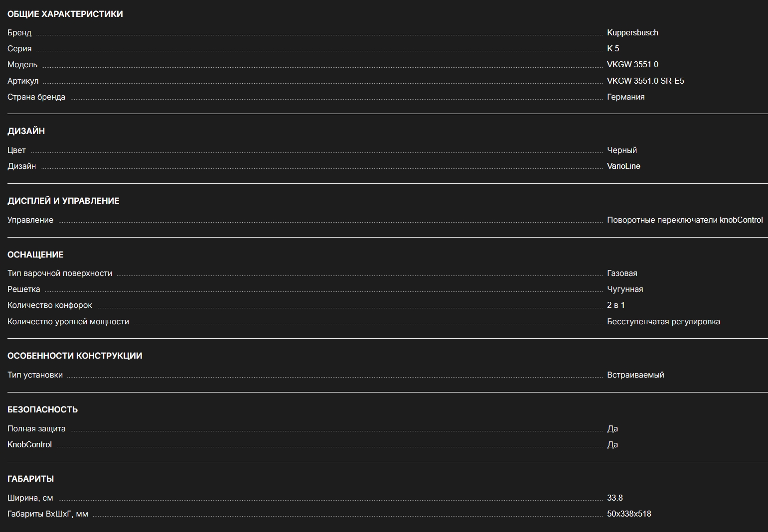Viewport: 768px width, 532px height.
Task: Click the 'ДИСПЛЕЙ И УПРАВЛЕНИЕ' section heading
Action: tap(63, 201)
